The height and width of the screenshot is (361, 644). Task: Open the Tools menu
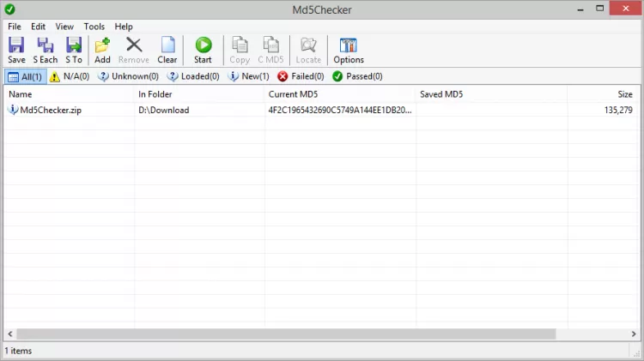tap(94, 27)
